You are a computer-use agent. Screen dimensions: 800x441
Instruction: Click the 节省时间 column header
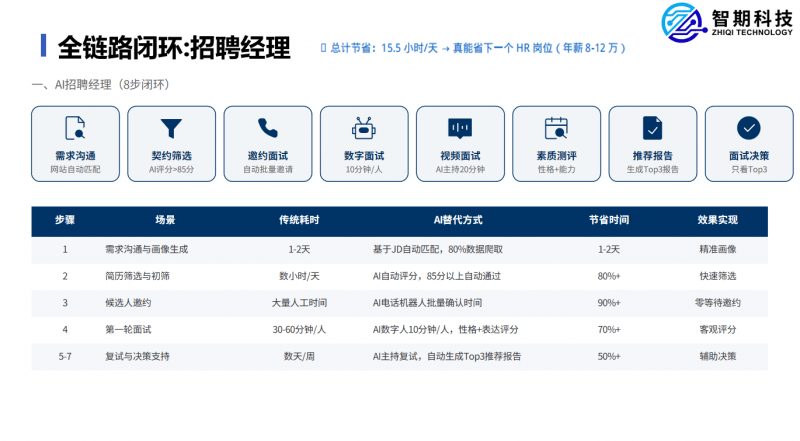pyautogui.click(x=609, y=220)
